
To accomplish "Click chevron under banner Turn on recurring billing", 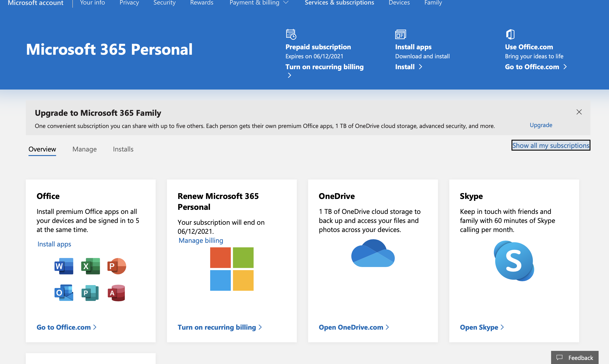I will pos(290,75).
